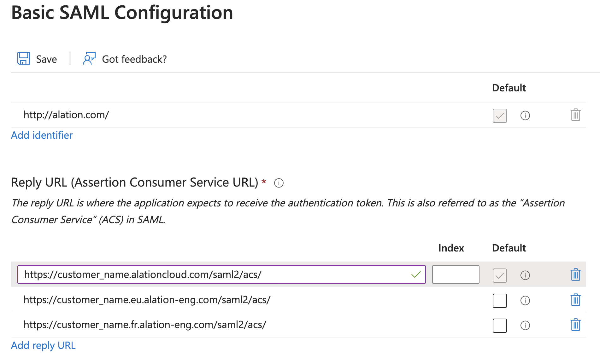Click the Got feedback? button
The width and height of the screenshot is (600, 364).
[x=125, y=59]
